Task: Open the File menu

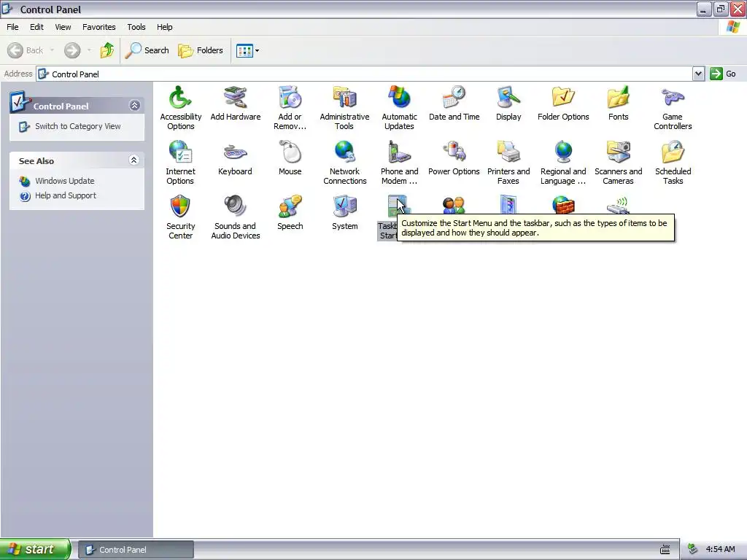Action: click(12, 27)
